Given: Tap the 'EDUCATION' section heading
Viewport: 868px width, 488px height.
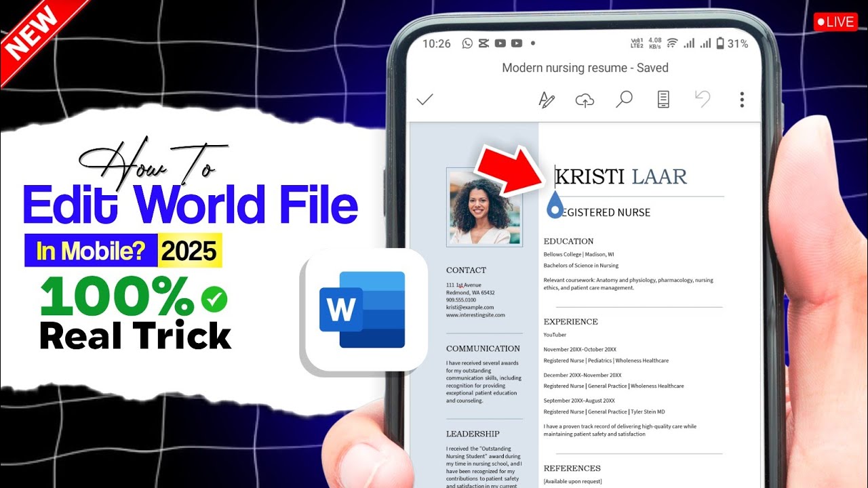Looking at the screenshot, I should [568, 241].
